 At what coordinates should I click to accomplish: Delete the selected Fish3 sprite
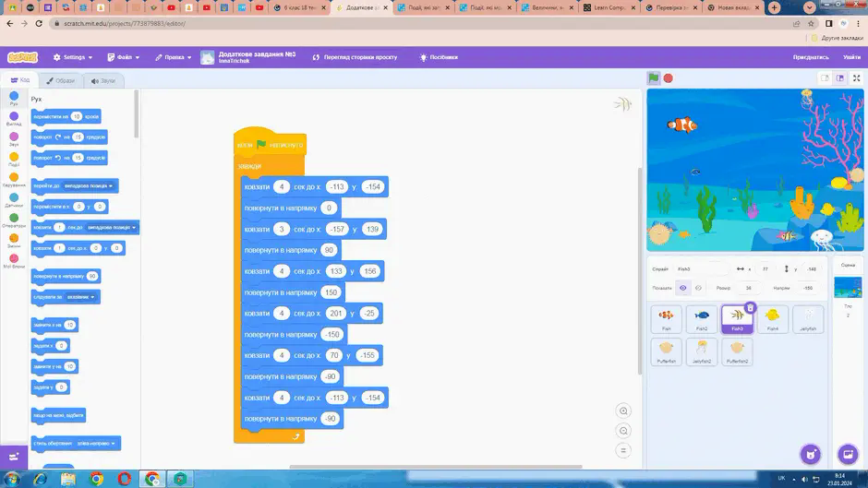pyautogui.click(x=750, y=307)
